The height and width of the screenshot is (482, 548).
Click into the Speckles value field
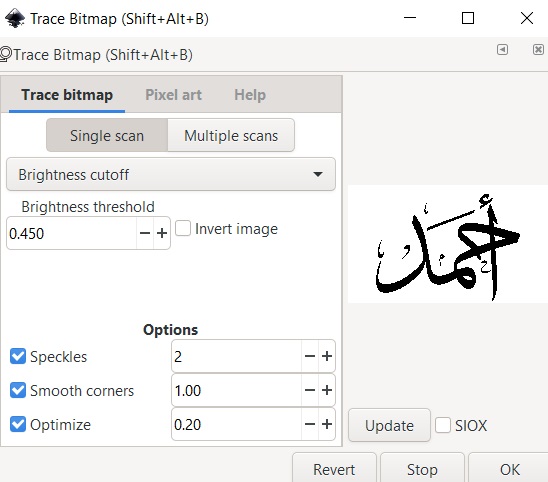click(x=237, y=356)
